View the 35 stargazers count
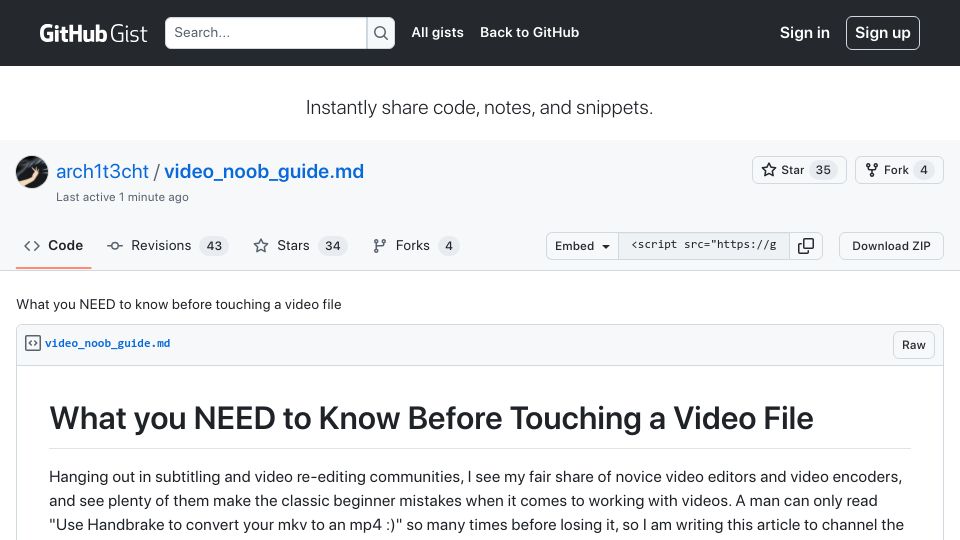This screenshot has width=960, height=540. 823,170
